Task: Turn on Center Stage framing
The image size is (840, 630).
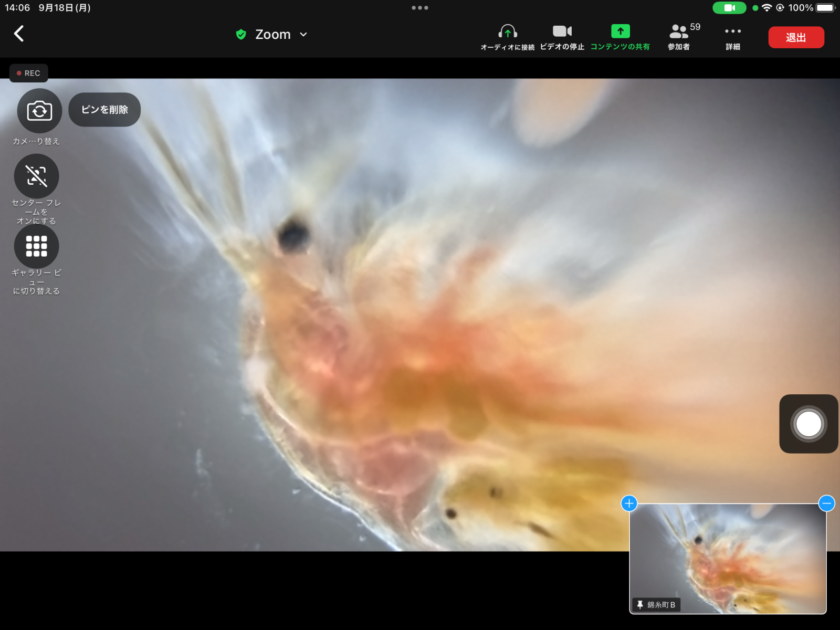Action: point(37,176)
